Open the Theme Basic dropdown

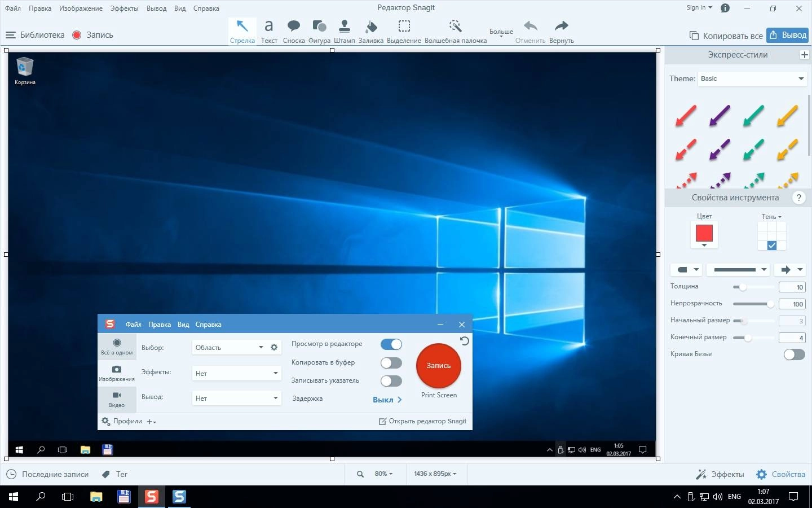[x=752, y=79]
